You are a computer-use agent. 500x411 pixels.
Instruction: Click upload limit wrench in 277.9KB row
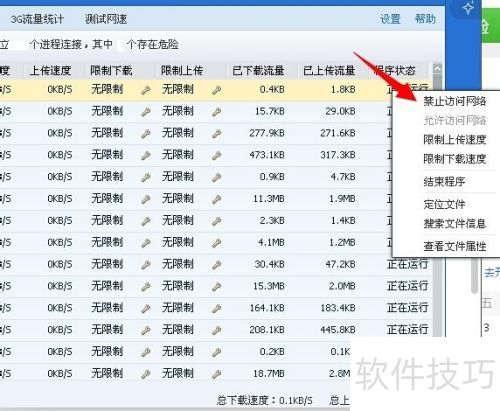(x=216, y=134)
